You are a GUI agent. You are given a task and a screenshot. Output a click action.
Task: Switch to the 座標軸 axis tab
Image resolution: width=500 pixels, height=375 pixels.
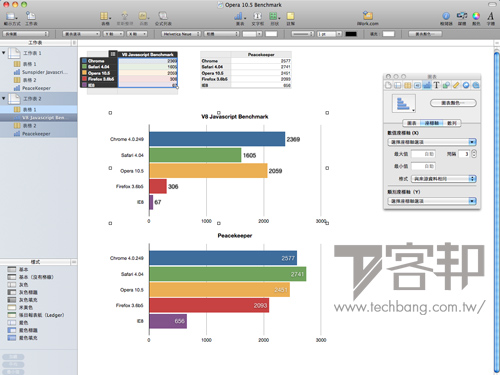coord(432,123)
